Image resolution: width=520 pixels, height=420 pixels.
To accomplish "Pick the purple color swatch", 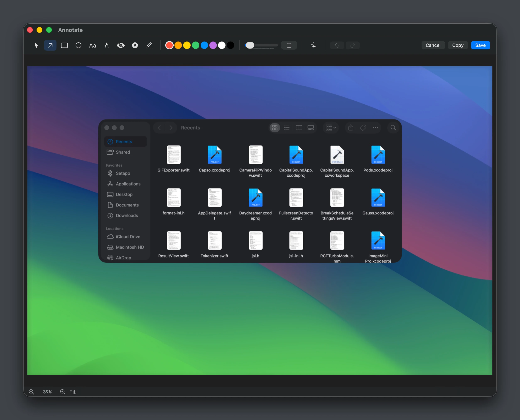I will (213, 45).
